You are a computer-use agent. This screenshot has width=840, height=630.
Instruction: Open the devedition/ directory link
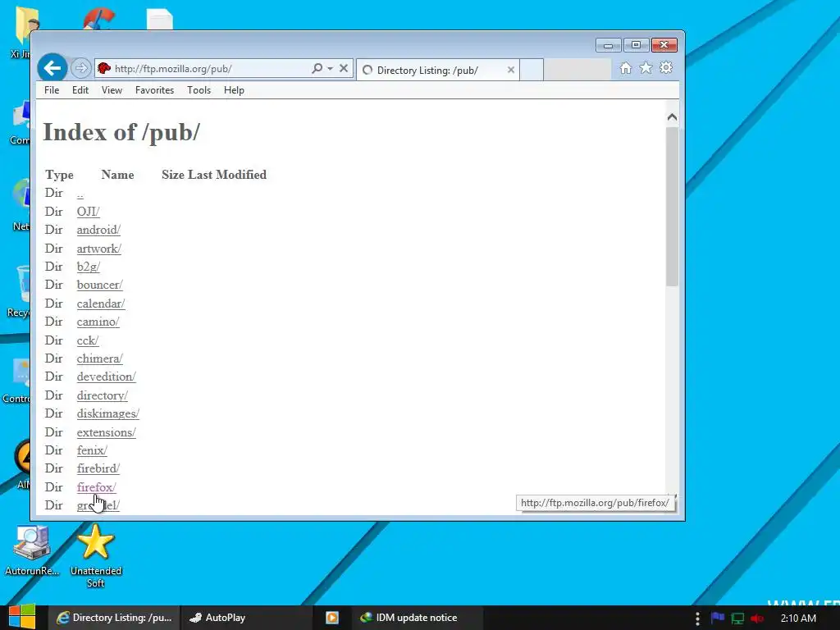pyautogui.click(x=106, y=377)
